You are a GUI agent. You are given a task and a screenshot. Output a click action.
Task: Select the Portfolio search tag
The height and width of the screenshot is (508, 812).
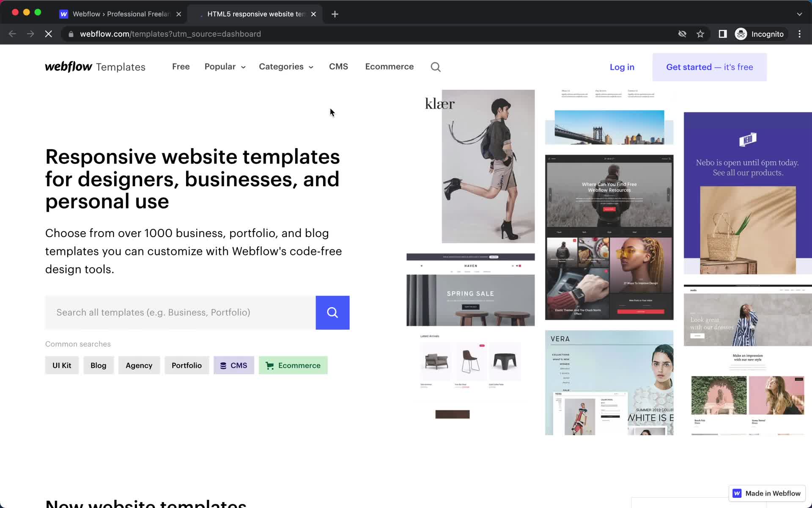pos(187,365)
